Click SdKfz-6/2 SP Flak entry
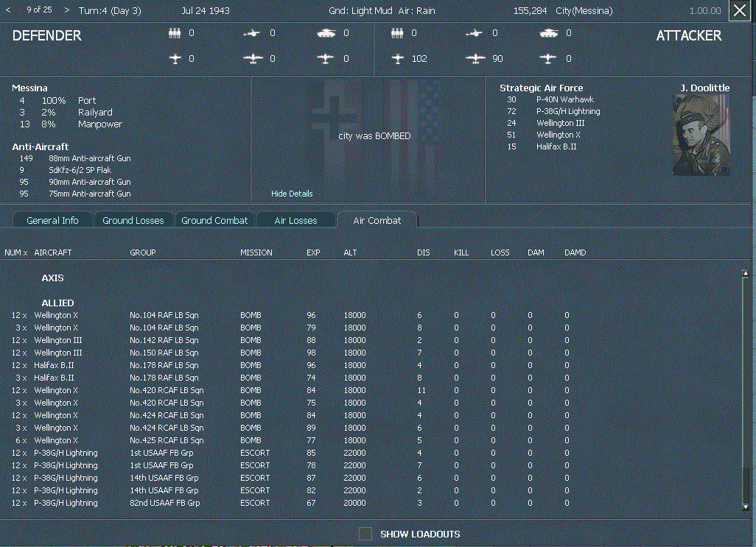The image size is (756, 547). tap(80, 170)
